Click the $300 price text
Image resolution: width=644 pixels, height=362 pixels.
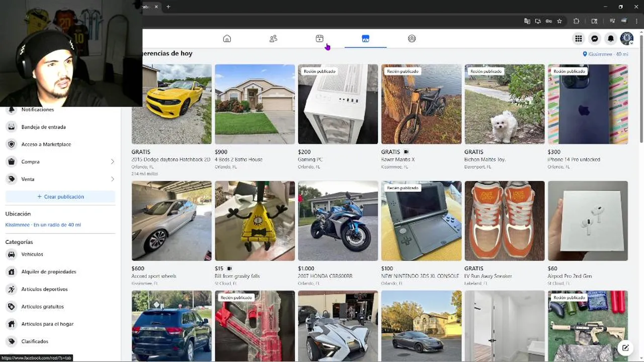[554, 152]
